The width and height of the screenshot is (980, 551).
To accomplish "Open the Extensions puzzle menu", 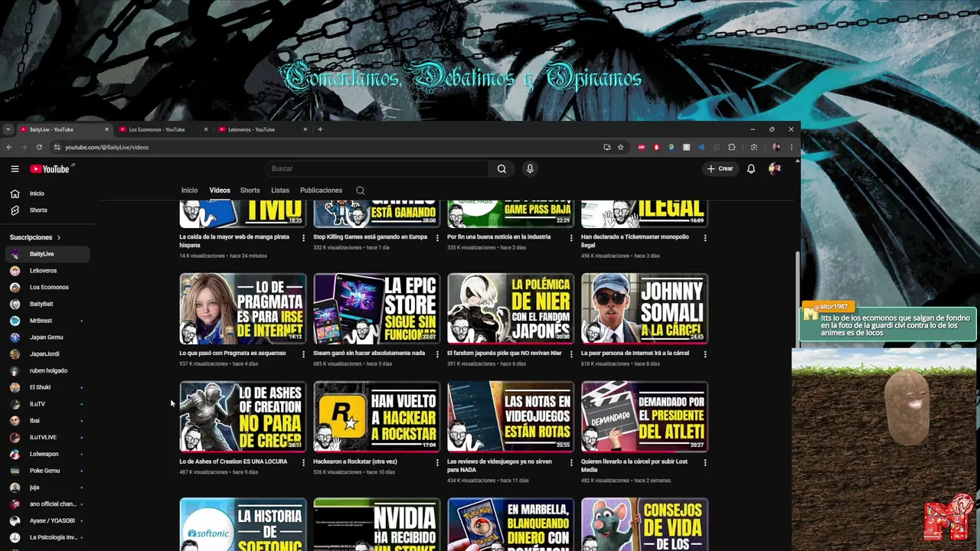I will click(x=731, y=147).
